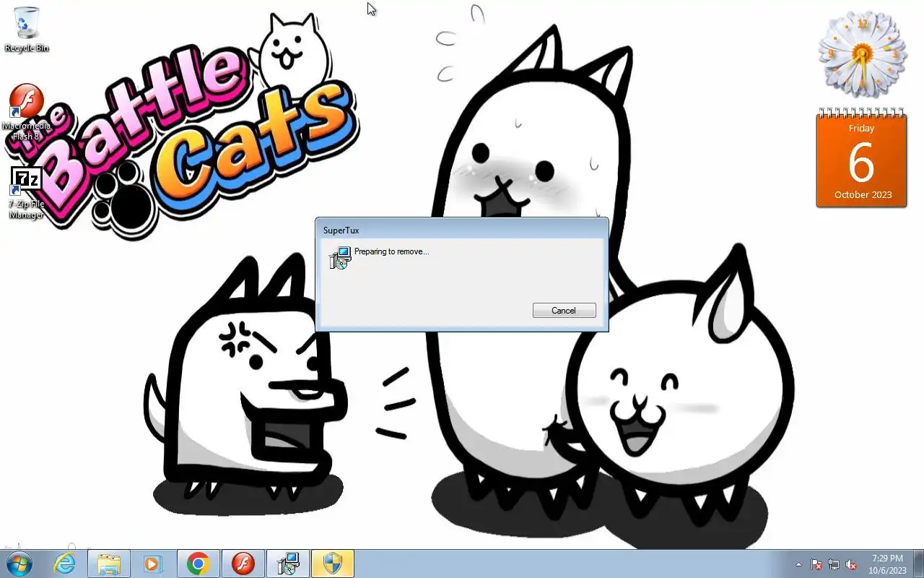The width and height of the screenshot is (924, 578).
Task: Cancel the SuperTux removal
Action: pos(564,310)
